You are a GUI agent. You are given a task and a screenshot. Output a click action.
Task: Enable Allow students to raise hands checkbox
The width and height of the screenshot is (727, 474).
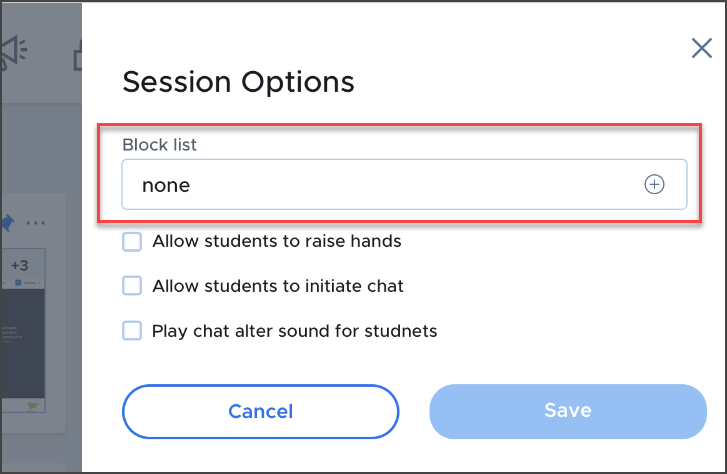click(132, 241)
